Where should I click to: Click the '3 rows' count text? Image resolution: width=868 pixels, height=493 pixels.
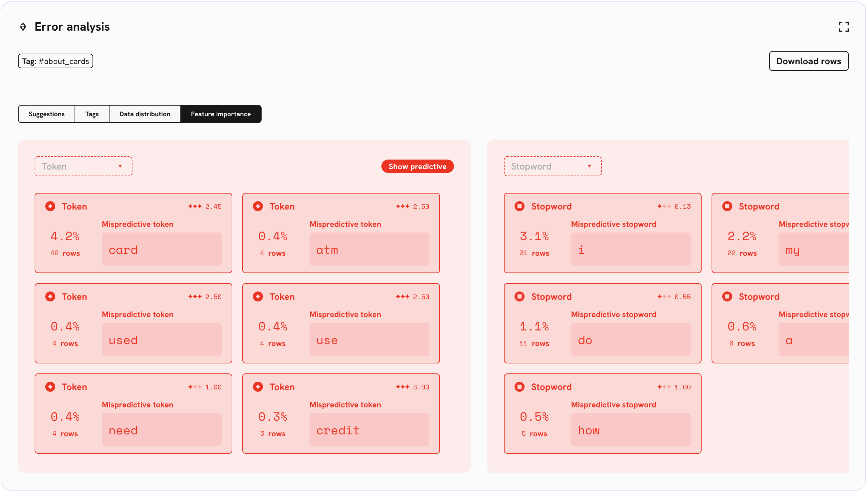[273, 434]
